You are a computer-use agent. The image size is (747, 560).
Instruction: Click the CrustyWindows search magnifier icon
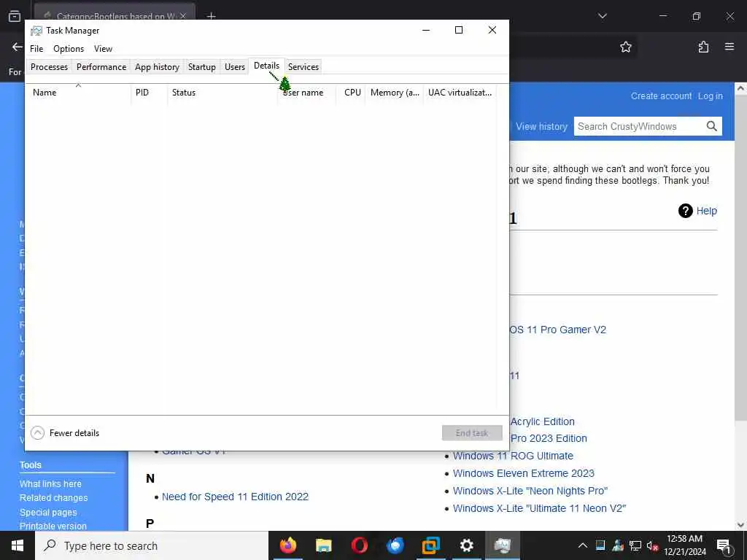pyautogui.click(x=711, y=126)
